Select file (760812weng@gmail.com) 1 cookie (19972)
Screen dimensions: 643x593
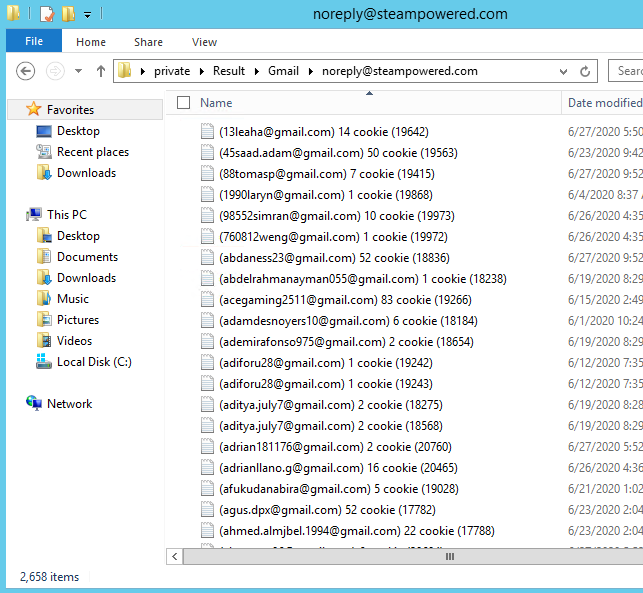(333, 237)
